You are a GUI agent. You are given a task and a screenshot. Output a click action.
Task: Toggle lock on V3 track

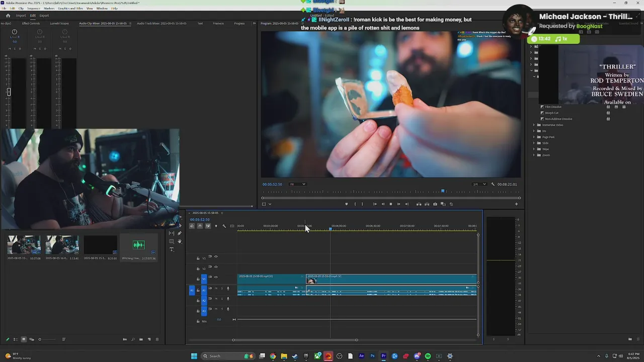pos(198,258)
